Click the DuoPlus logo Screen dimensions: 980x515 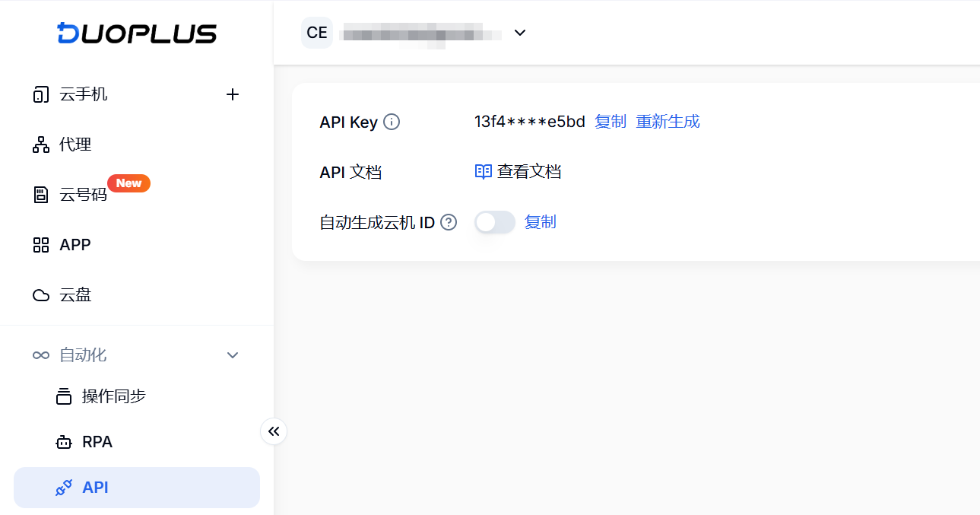click(137, 33)
